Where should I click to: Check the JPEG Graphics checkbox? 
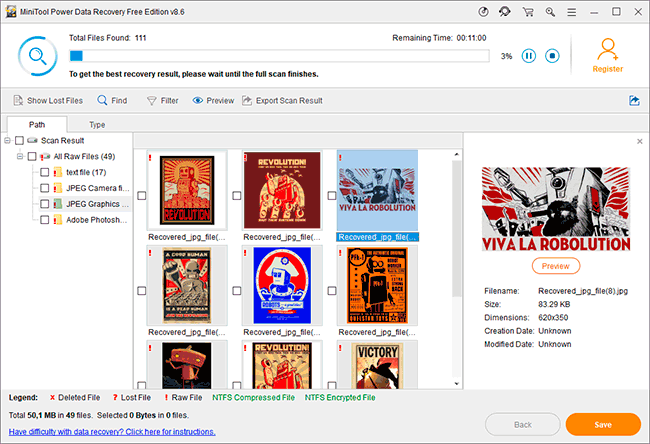[x=45, y=204]
